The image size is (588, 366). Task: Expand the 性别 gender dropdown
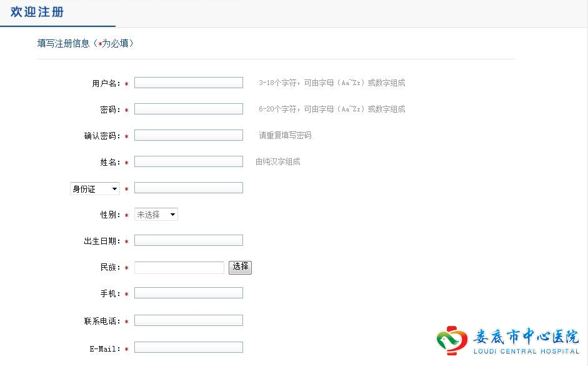point(156,215)
